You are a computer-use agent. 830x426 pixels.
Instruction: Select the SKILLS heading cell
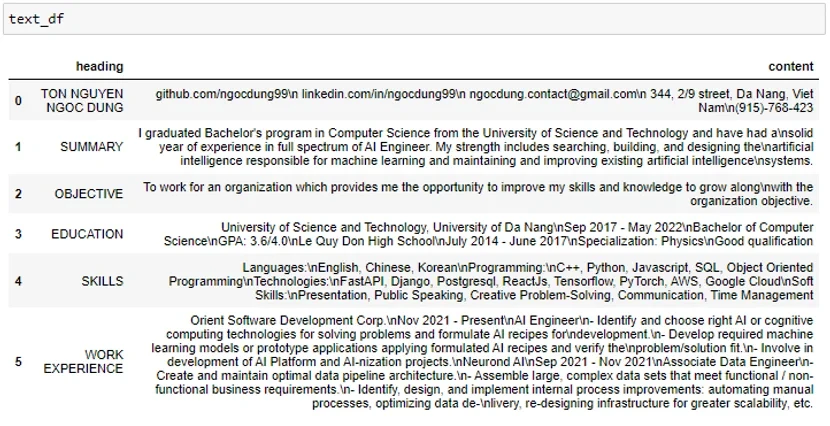[x=102, y=281]
